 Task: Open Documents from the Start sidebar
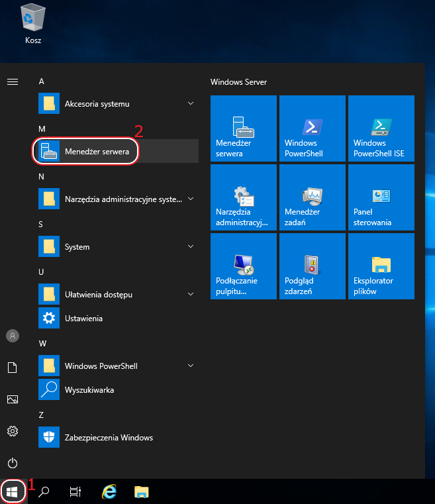[13, 368]
